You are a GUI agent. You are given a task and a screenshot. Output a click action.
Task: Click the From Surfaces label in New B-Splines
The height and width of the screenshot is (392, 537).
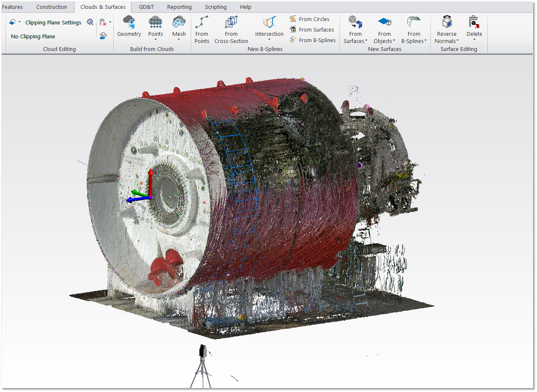click(316, 29)
